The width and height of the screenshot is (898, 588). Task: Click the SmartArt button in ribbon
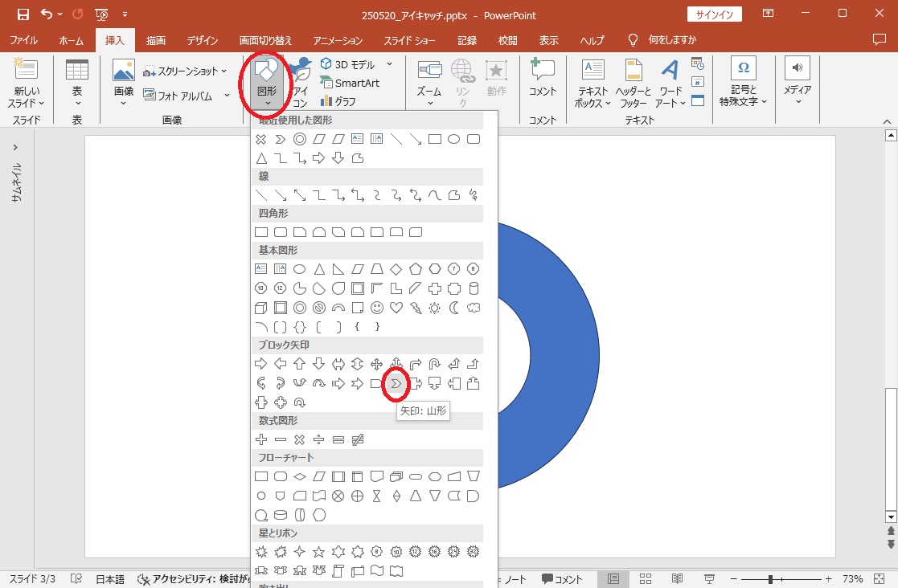pyautogui.click(x=351, y=83)
